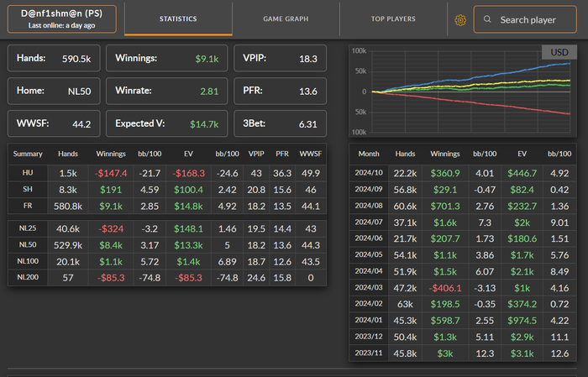Select the 2024/04 month row
The image size is (588, 377).
click(x=463, y=272)
